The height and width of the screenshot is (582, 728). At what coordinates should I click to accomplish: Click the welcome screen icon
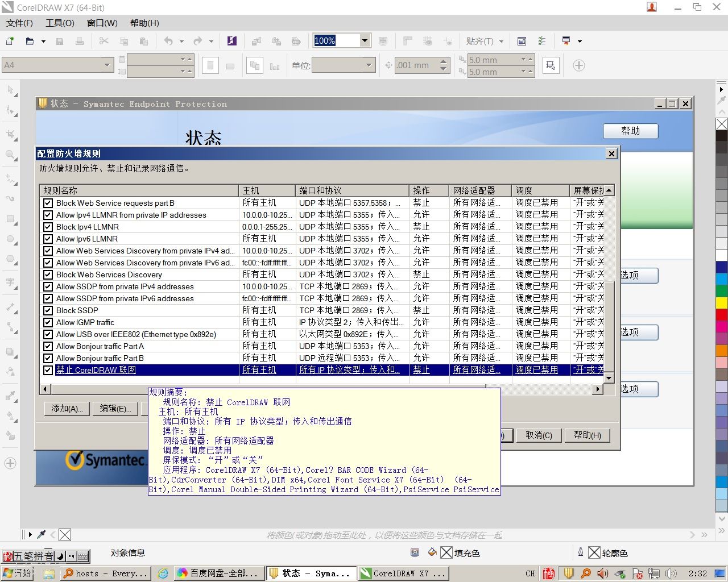(522, 41)
